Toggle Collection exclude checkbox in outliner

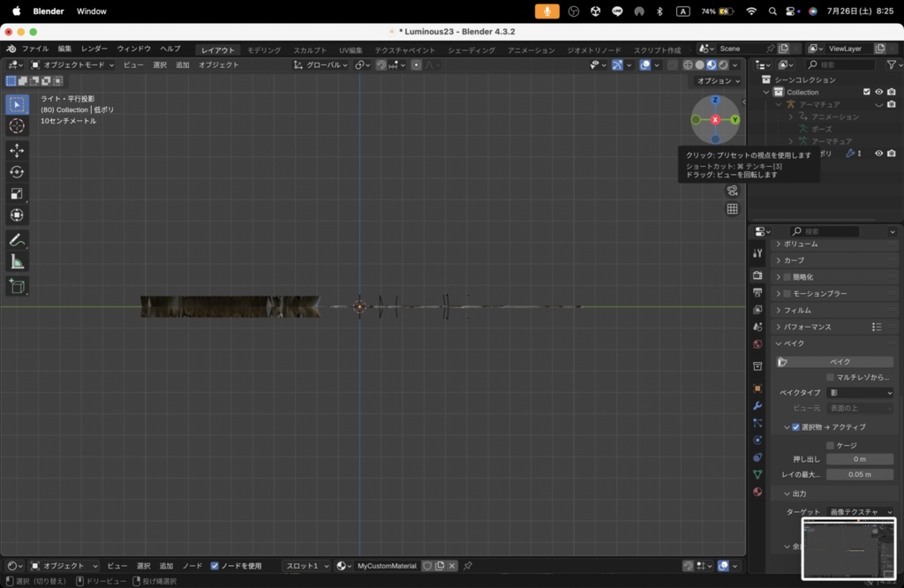coord(867,92)
